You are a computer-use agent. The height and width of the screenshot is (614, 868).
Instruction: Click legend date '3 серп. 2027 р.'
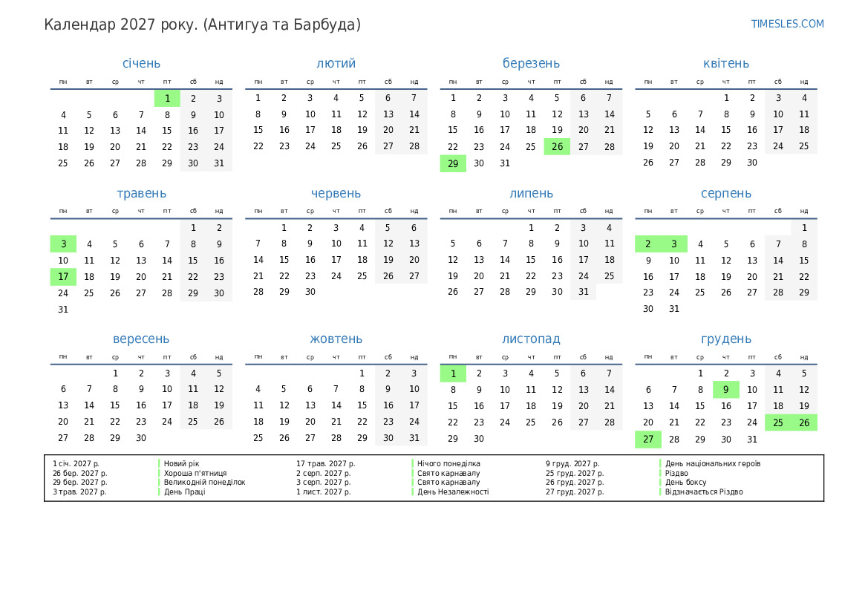(x=323, y=483)
